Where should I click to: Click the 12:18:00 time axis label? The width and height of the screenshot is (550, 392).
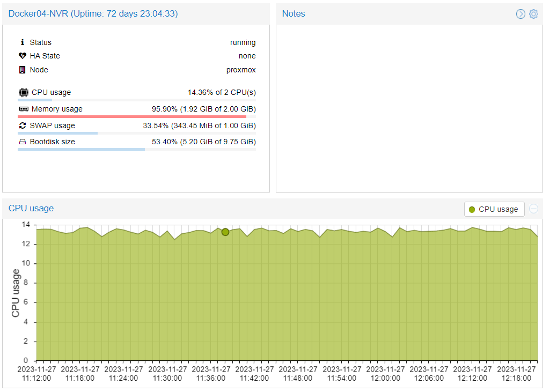tap(516, 374)
